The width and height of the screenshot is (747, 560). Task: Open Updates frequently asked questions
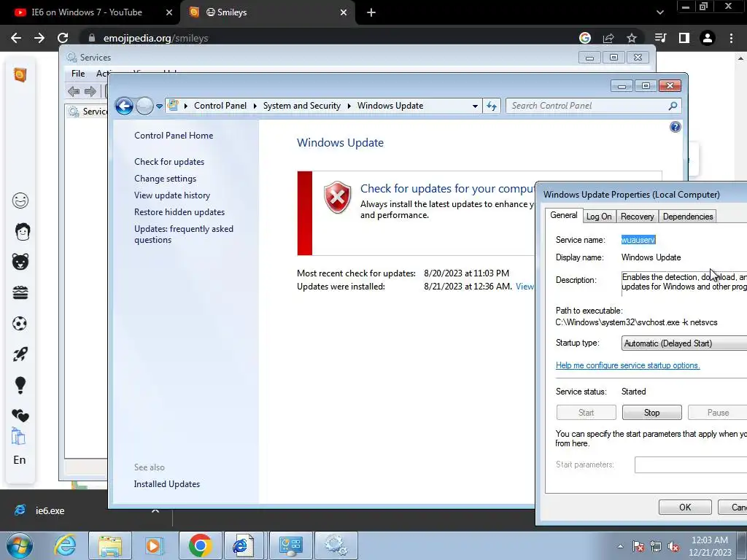point(183,234)
